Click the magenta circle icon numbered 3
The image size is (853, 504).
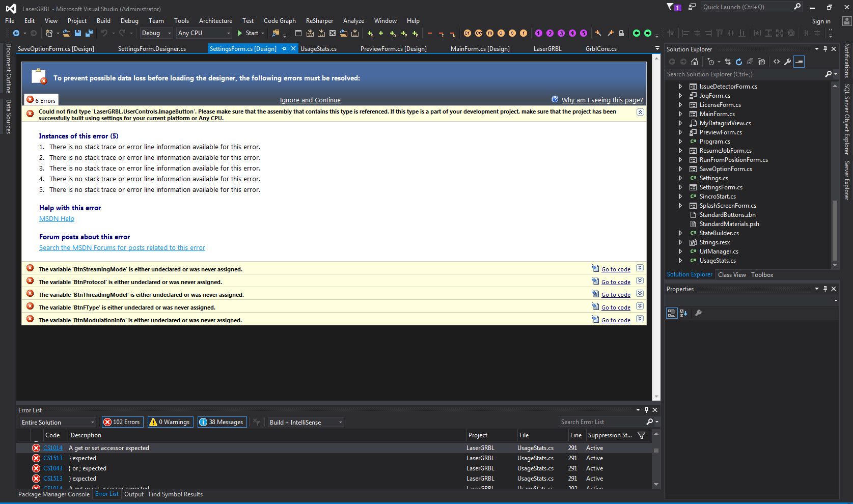click(561, 33)
